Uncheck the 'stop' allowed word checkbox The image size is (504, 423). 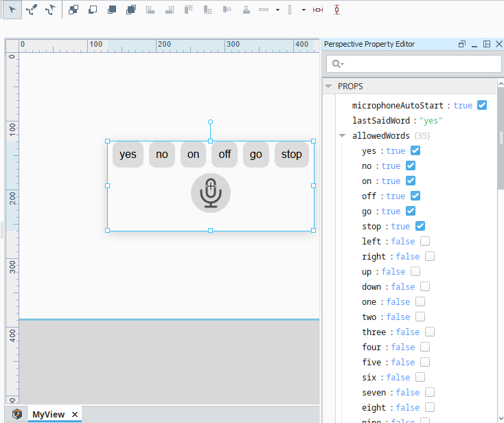420,226
